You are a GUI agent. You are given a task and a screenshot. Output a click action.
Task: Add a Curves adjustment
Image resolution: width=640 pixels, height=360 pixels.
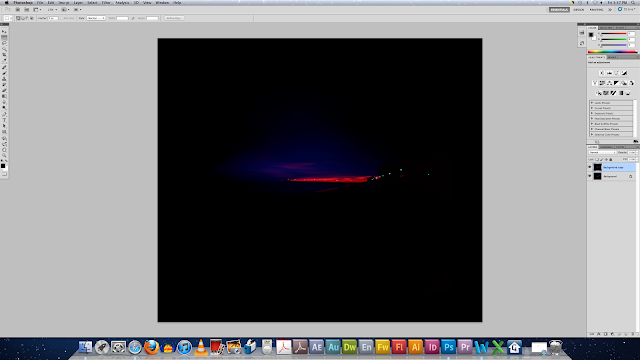click(x=616, y=73)
